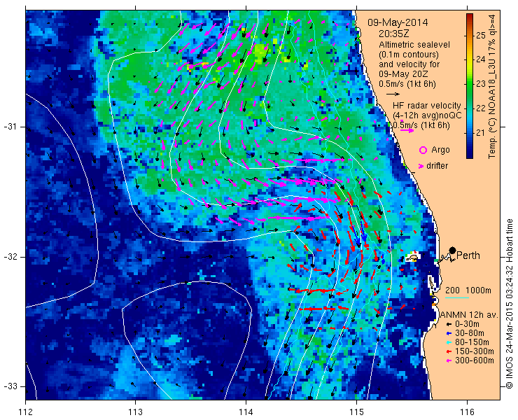Click the cyan 80-150m depth arrow marker

447,342
